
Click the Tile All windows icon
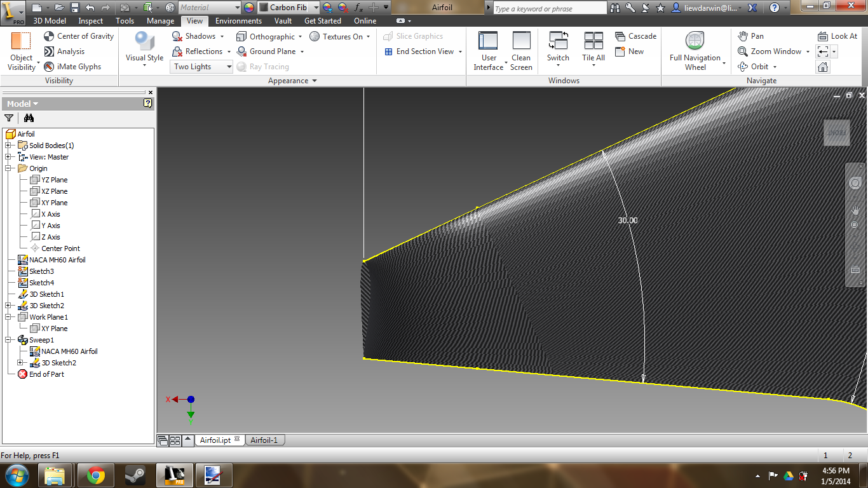tap(593, 41)
